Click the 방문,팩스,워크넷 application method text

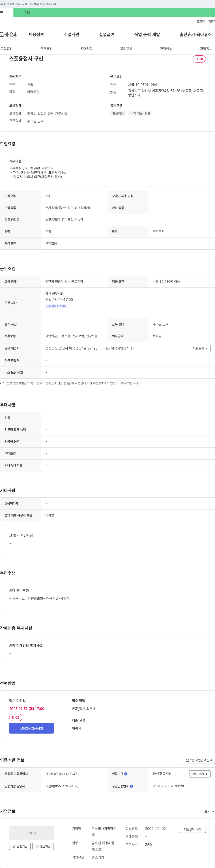[84, 709]
